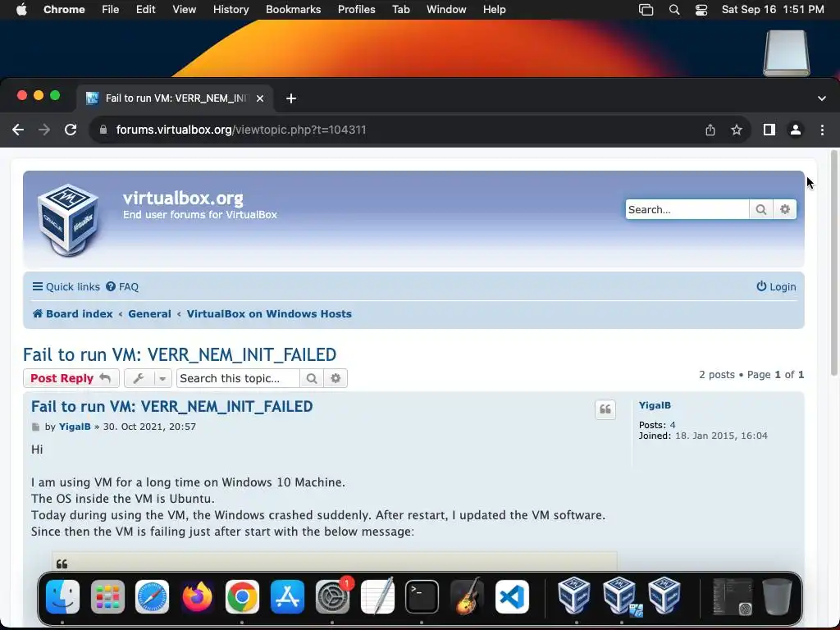Go to Board index breadcrumb
The image size is (840, 630).
point(73,314)
